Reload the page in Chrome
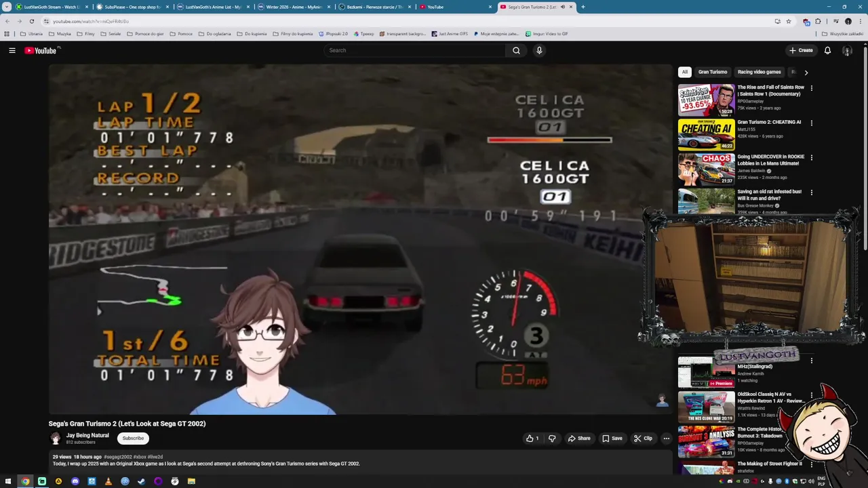Screen dimensions: 868x488 point(31,21)
